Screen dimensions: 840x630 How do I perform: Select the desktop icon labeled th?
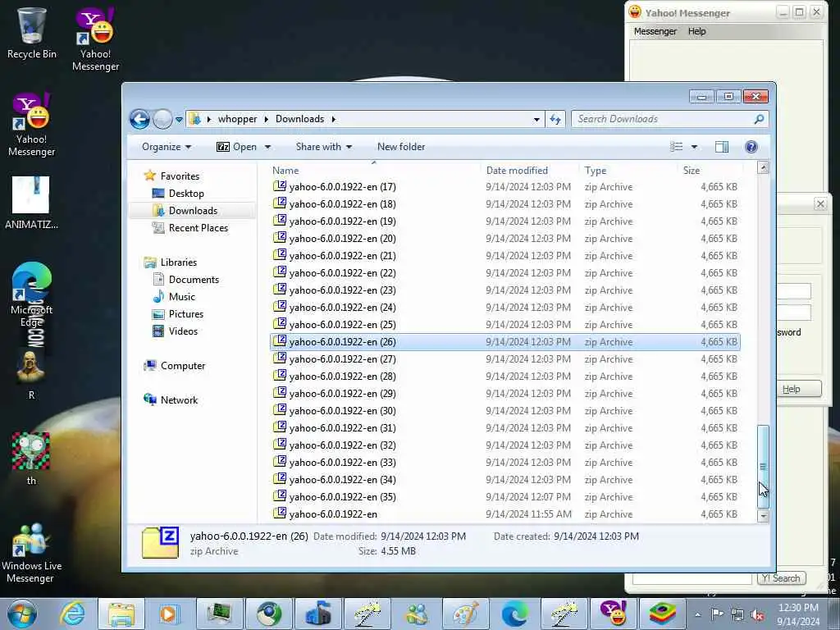(31, 459)
